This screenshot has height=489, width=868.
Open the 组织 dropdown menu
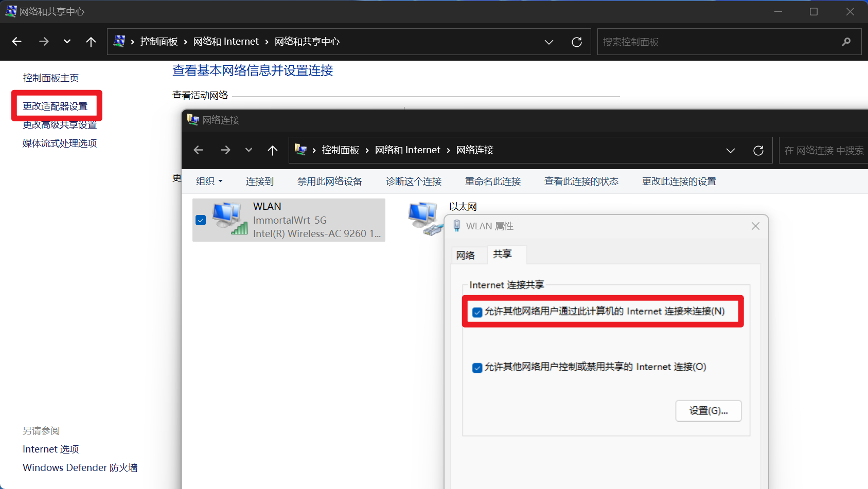pyautogui.click(x=208, y=180)
